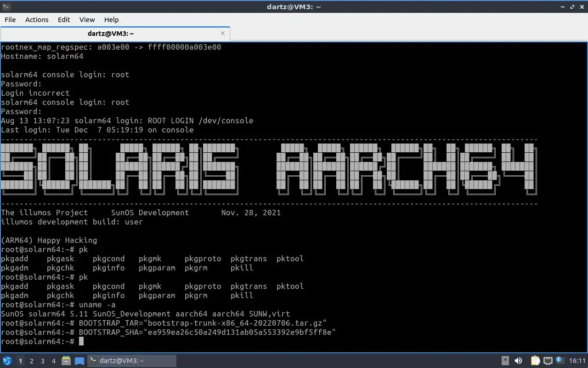Open the Actions menu

point(37,19)
